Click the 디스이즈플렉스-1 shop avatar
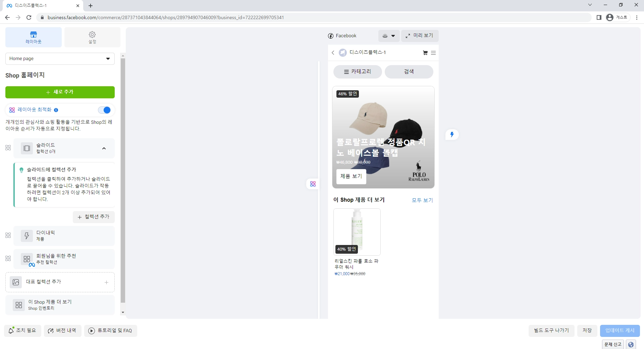This screenshot has height=349, width=644. coord(342,53)
